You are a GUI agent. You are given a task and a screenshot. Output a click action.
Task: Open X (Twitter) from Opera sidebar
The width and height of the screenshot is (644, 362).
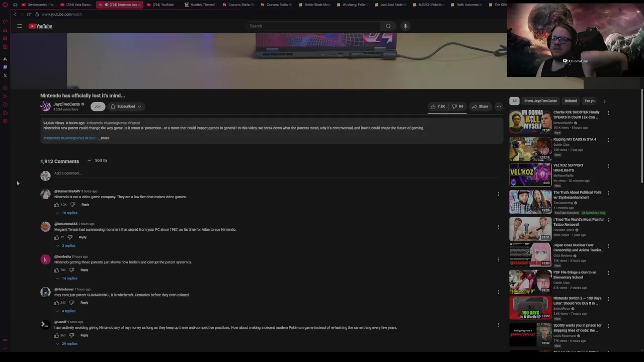(x=5, y=75)
